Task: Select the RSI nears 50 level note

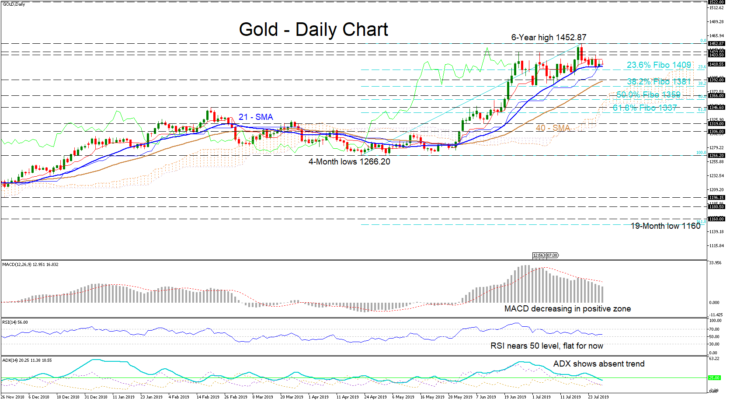Action: pos(547,346)
